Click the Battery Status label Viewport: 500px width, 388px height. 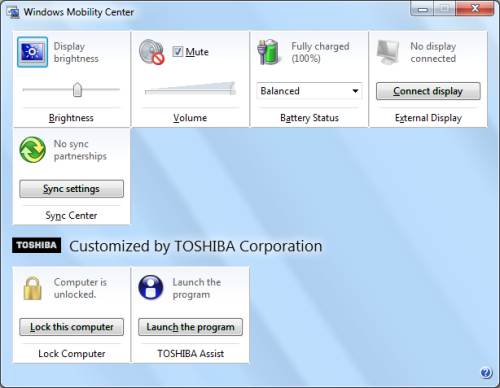pyautogui.click(x=309, y=118)
